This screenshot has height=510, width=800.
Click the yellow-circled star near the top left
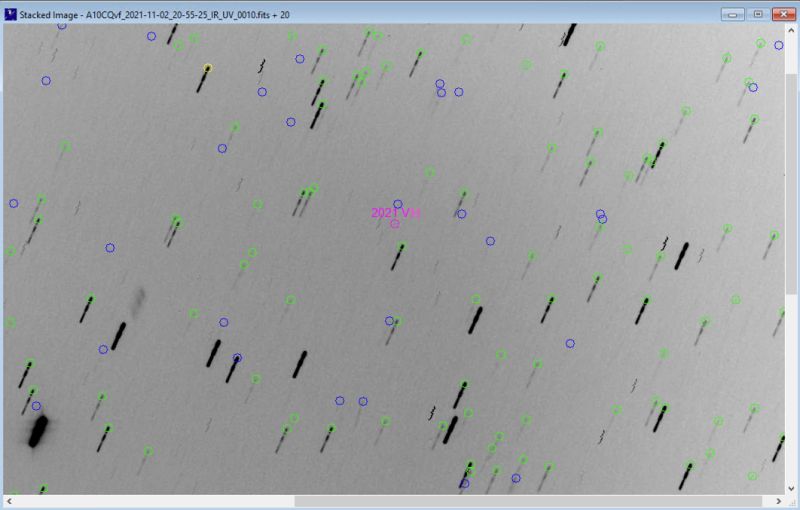[208, 68]
